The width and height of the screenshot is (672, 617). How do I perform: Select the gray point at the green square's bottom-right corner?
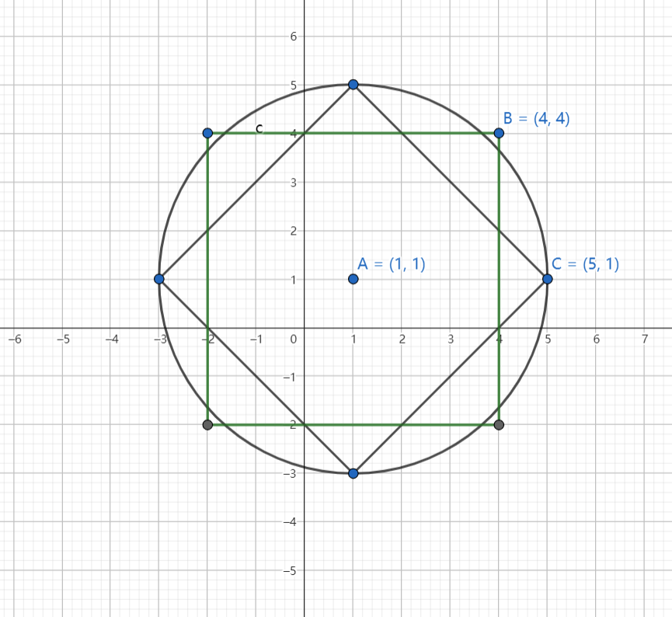click(499, 425)
